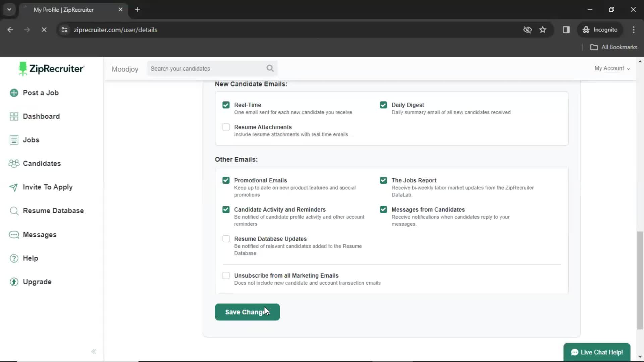Image resolution: width=644 pixels, height=362 pixels.
Task: Open the Post a Job icon
Action: 14,93
